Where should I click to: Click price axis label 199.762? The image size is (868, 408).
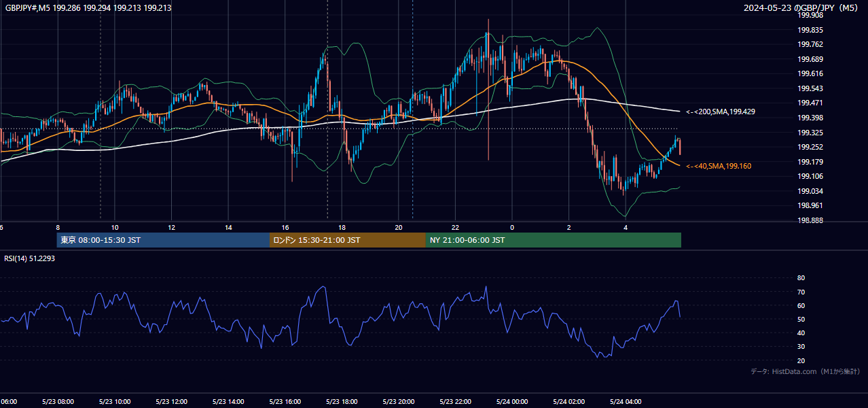click(810, 44)
